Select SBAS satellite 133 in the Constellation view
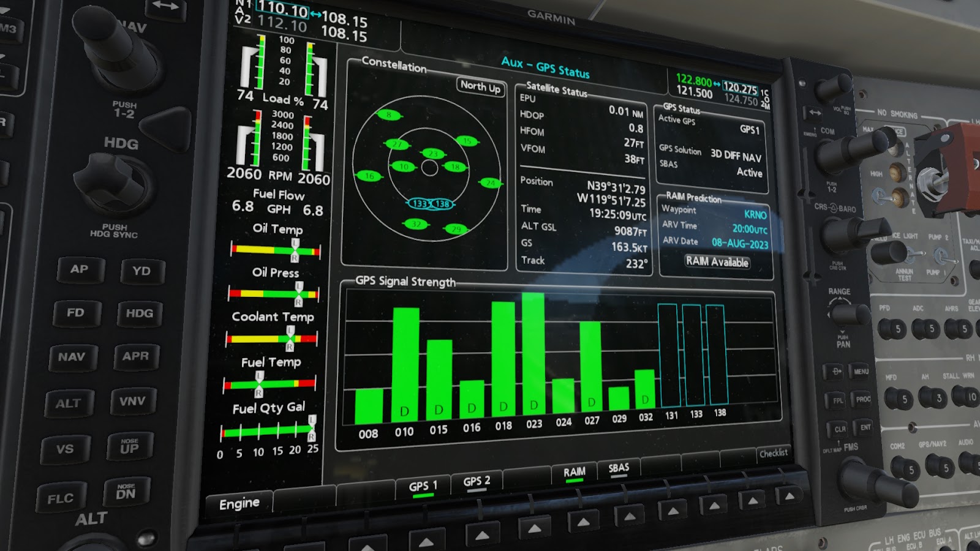 pos(420,204)
